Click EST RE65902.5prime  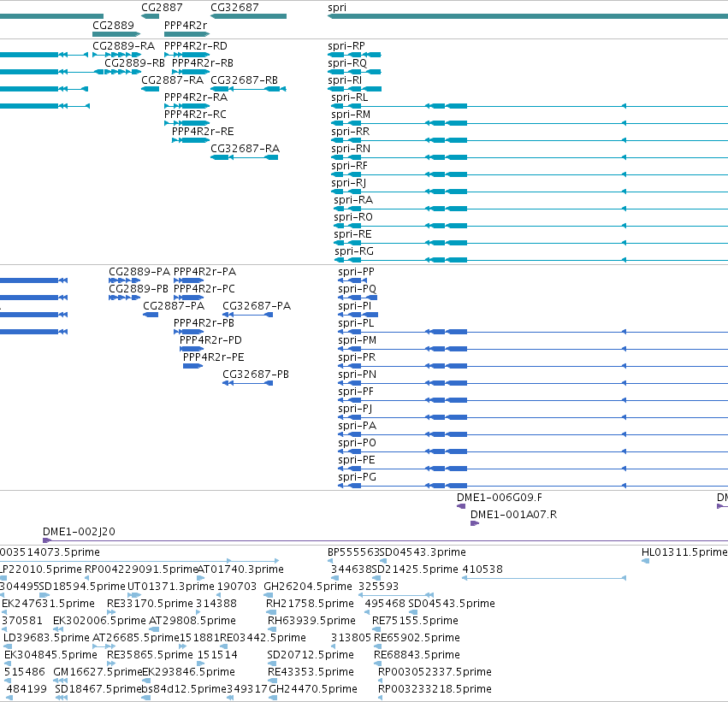[417, 639]
